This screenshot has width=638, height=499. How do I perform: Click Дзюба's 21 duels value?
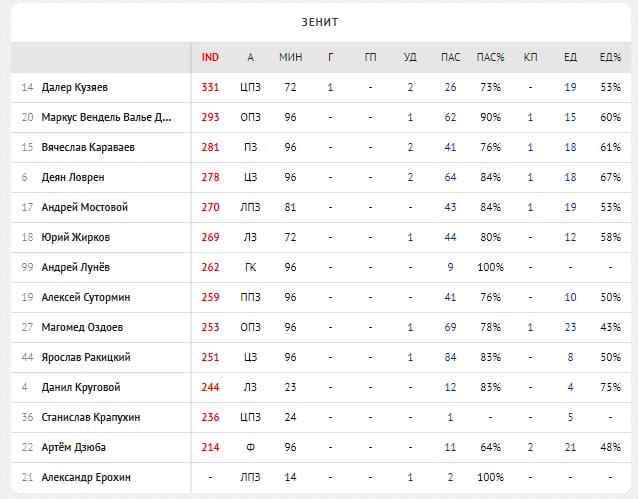(x=570, y=447)
